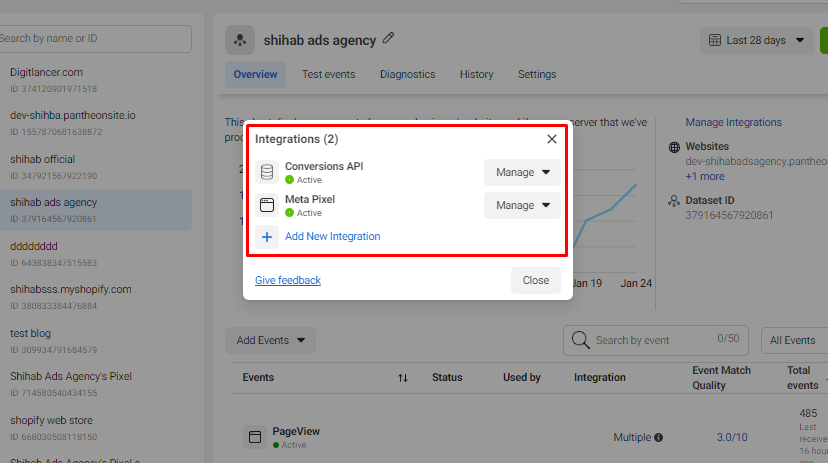Expand the Add Events dropdown
Viewport: 828px width, 463px height.
270,341
